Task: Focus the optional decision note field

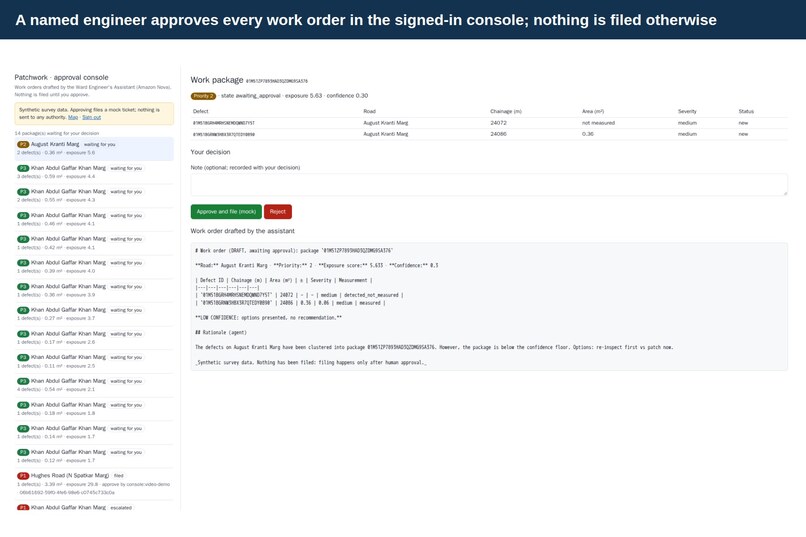Action: [489, 184]
